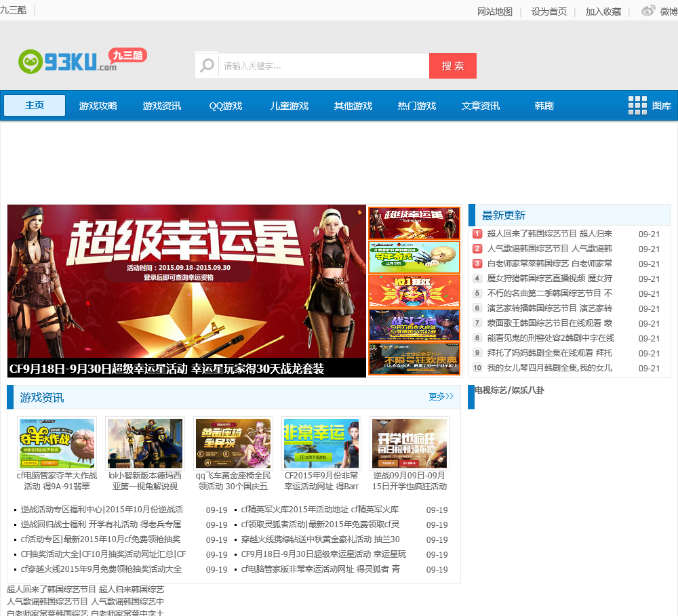Open 穿越火线携绿钻送中秋黄金豪礼 link
Viewport: 678px width, 616px height.
[x=321, y=539]
